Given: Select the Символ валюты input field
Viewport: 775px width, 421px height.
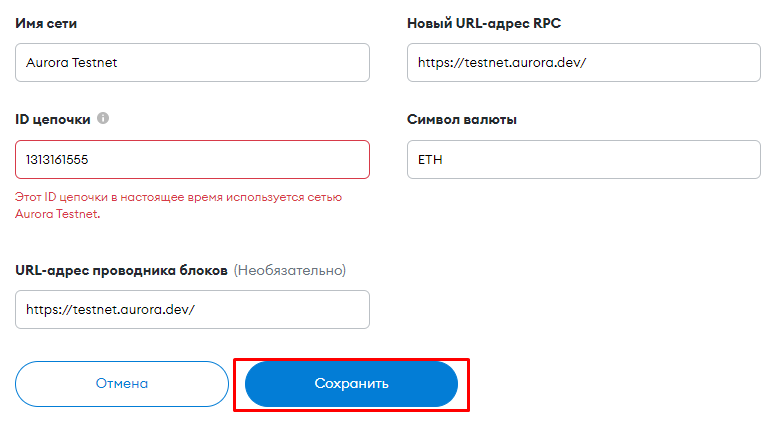Looking at the screenshot, I should pos(584,159).
